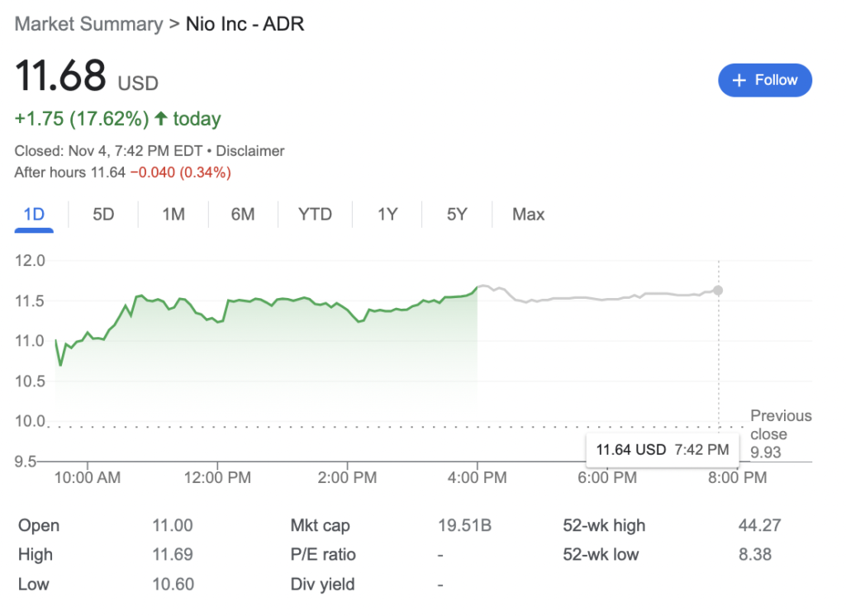Click the Open value 11.00
Image resolution: width=846 pixels, height=616 pixels.
pos(173,525)
